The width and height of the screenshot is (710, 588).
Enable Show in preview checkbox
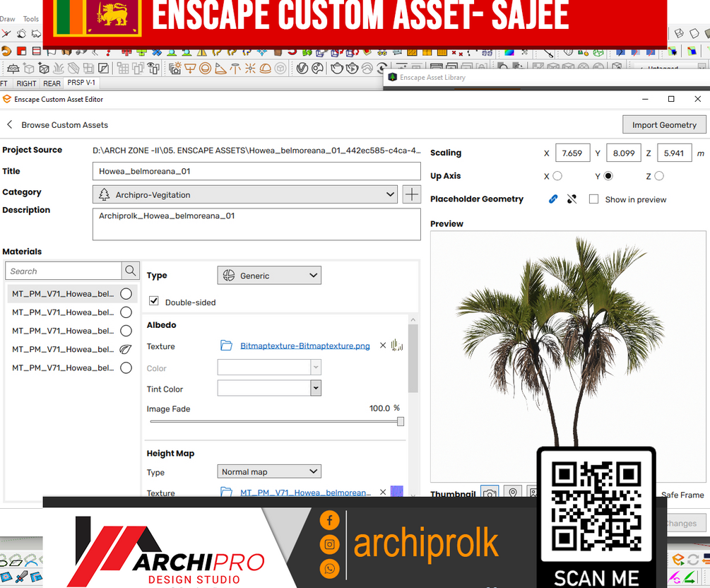tap(593, 199)
